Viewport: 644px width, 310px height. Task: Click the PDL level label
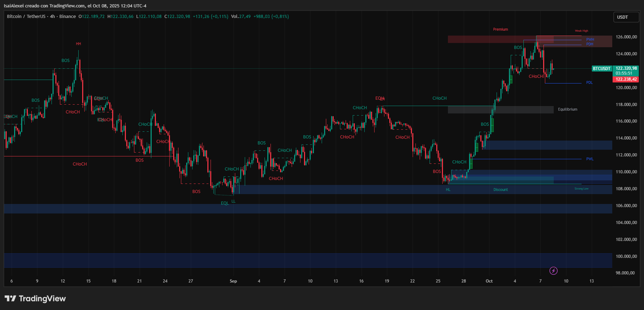(x=589, y=83)
